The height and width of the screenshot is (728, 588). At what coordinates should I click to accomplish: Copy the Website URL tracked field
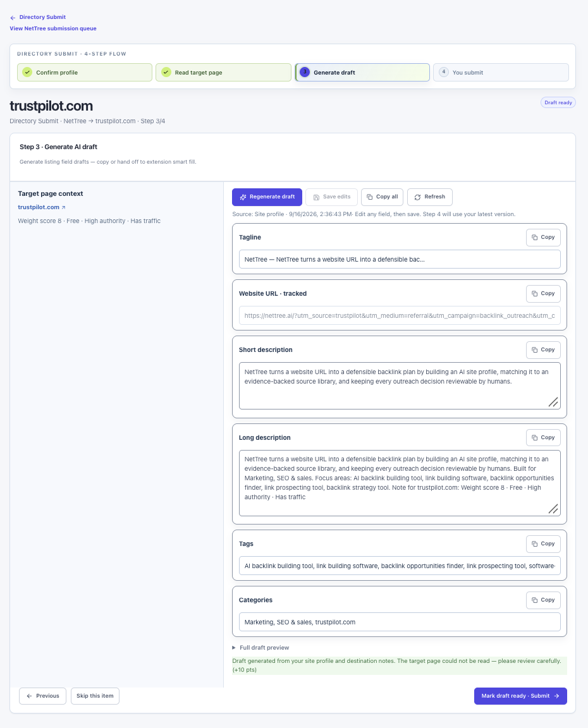point(543,293)
